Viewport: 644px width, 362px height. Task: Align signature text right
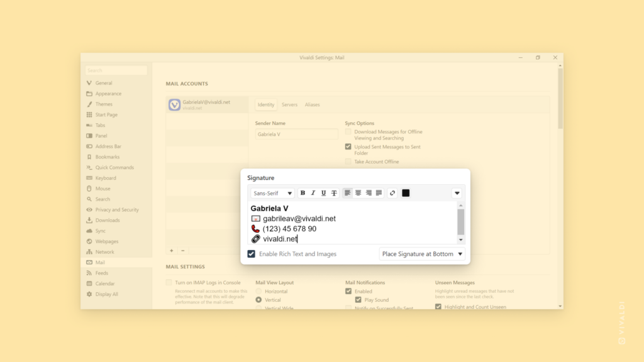pos(369,193)
